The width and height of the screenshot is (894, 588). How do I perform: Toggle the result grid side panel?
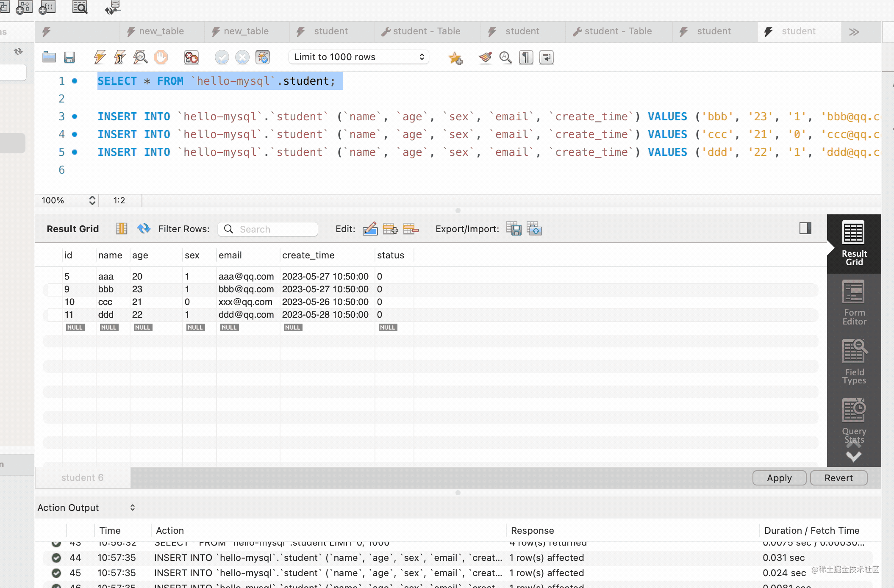[805, 229]
